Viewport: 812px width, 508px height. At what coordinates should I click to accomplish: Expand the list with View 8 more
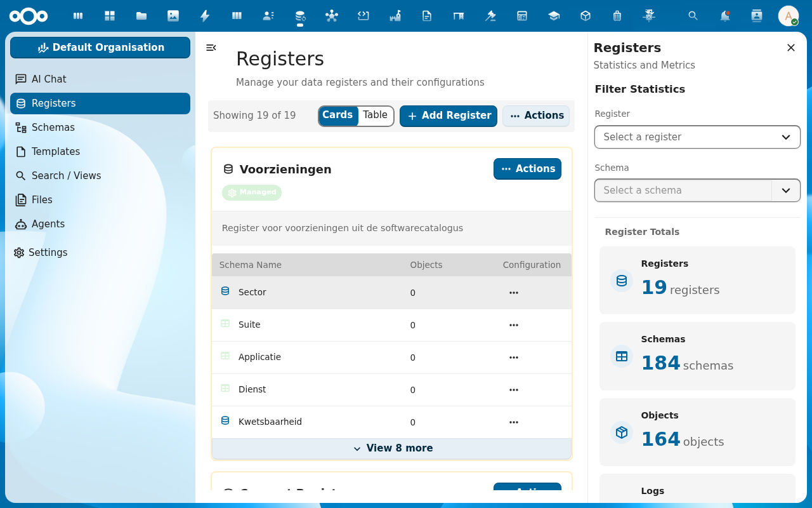(x=392, y=448)
